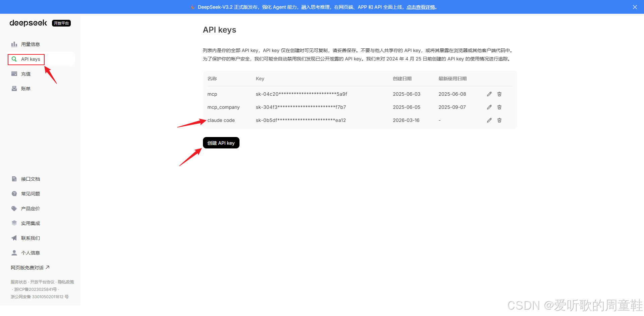The image size is (644, 316).
Task: Open 产品定价 pricing page
Action: pyautogui.click(x=31, y=209)
